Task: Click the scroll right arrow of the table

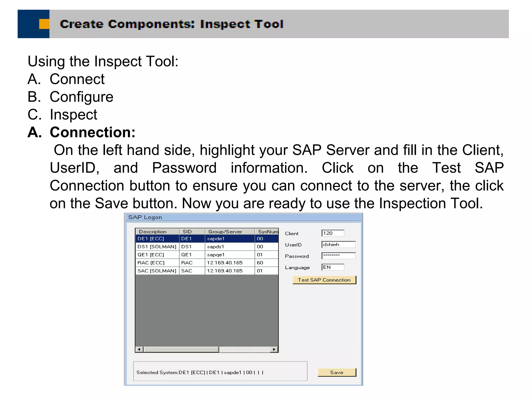Action: point(274,349)
